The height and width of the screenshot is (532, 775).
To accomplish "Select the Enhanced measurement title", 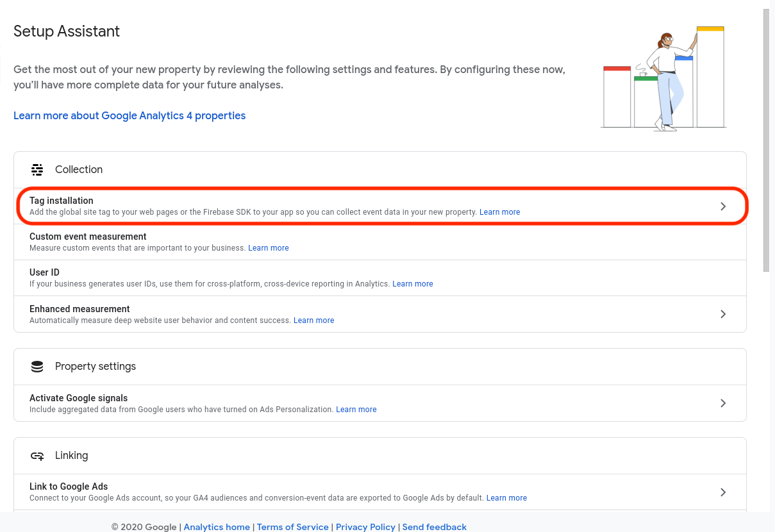I will 79,309.
